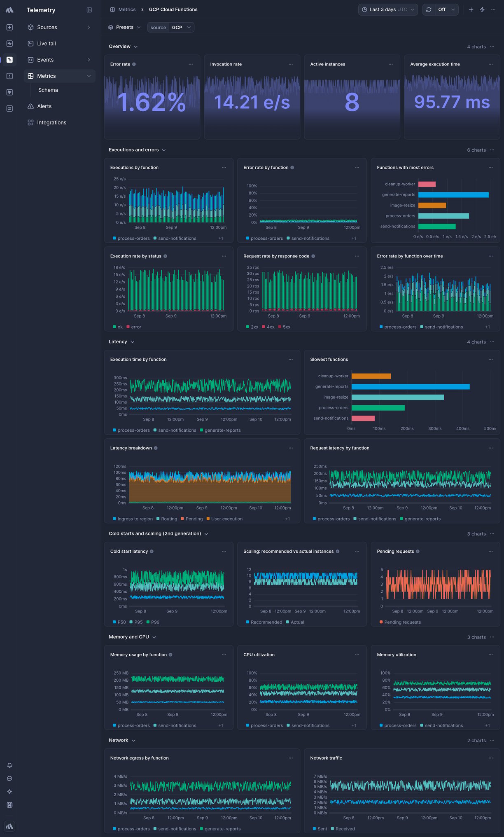Toggle send-notifications legend in Error rate by function
Viewport: 504px width, 837px height.
308,238
